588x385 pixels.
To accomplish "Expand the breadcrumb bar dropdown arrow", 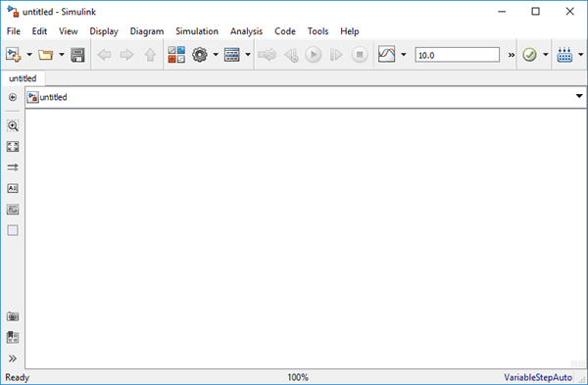I will (x=579, y=96).
